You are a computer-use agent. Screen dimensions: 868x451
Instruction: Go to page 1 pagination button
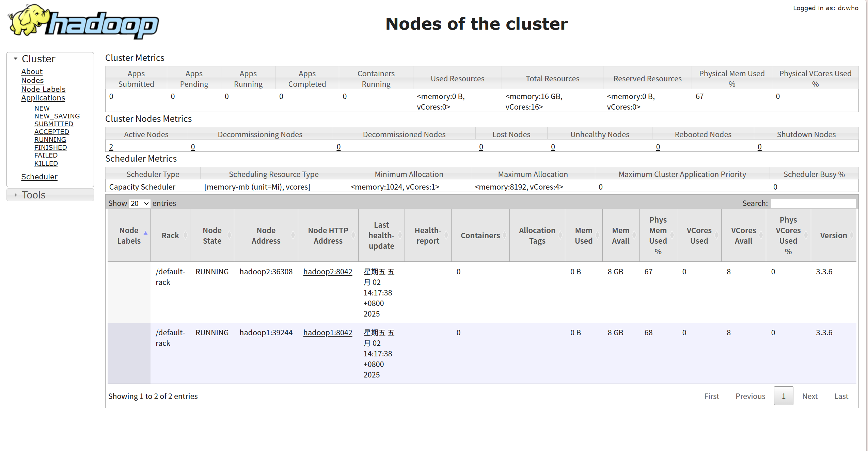pyautogui.click(x=783, y=396)
